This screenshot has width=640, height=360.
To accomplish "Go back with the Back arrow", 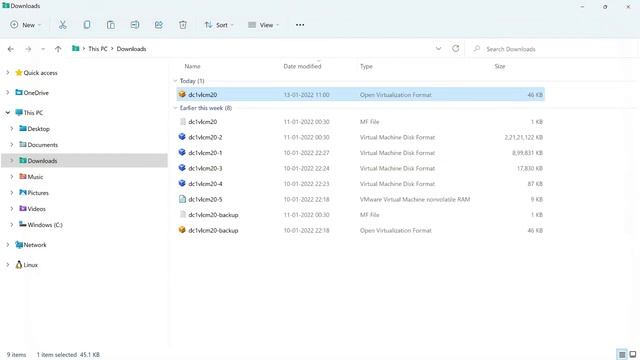I will [x=11, y=49].
